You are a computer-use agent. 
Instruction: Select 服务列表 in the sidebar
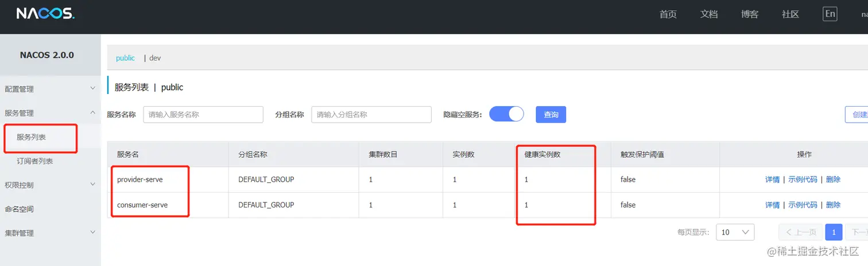pos(32,138)
